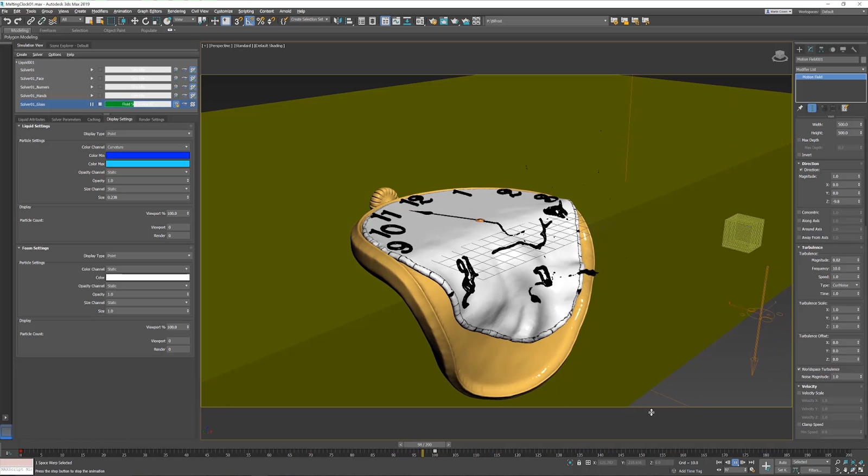Open the Render Setup dialog icon

pyautogui.click(x=433, y=21)
